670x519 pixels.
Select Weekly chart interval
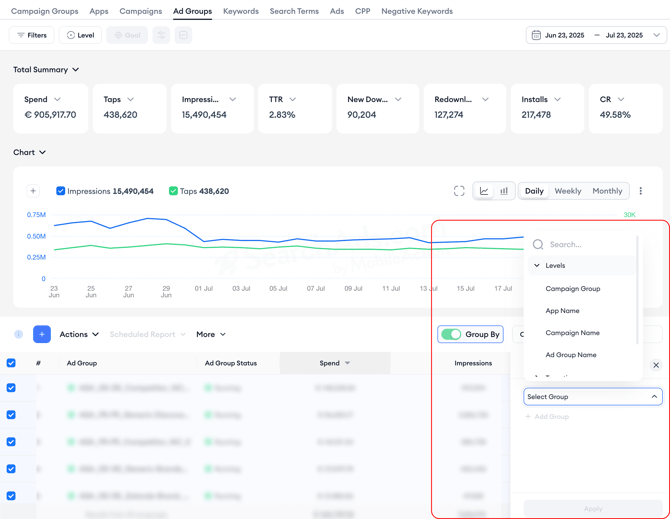tap(568, 191)
